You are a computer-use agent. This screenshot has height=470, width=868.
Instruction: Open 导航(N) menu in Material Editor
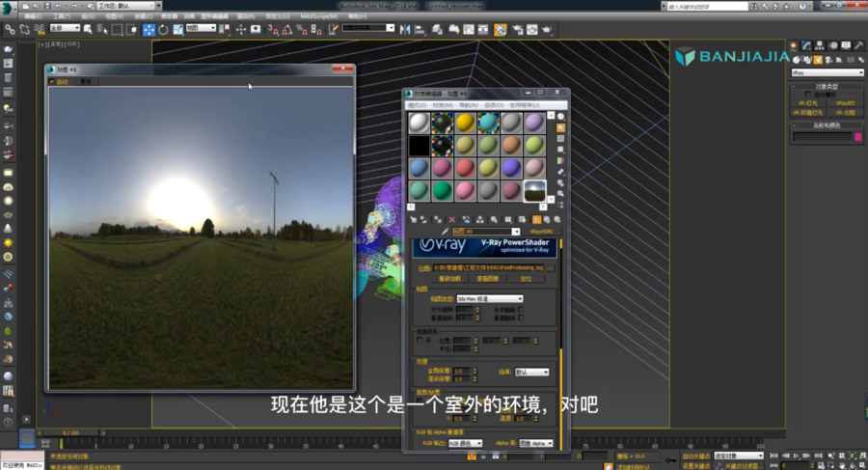tap(469, 105)
